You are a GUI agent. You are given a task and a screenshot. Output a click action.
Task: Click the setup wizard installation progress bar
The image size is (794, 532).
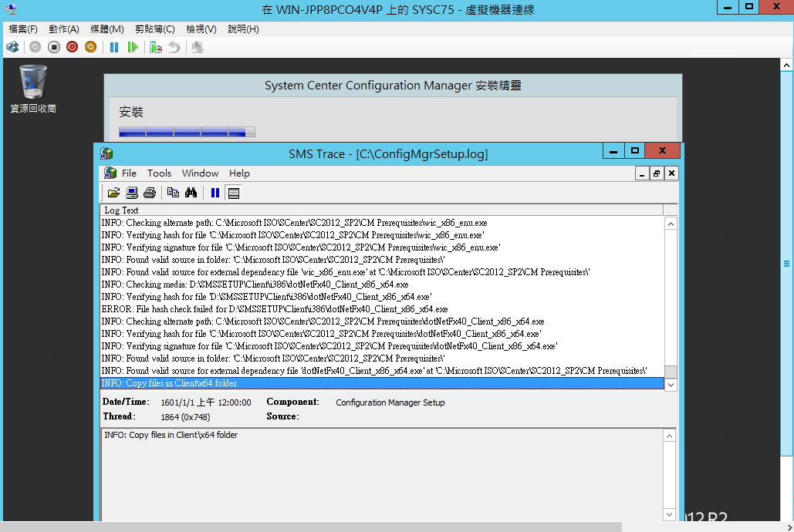187,132
